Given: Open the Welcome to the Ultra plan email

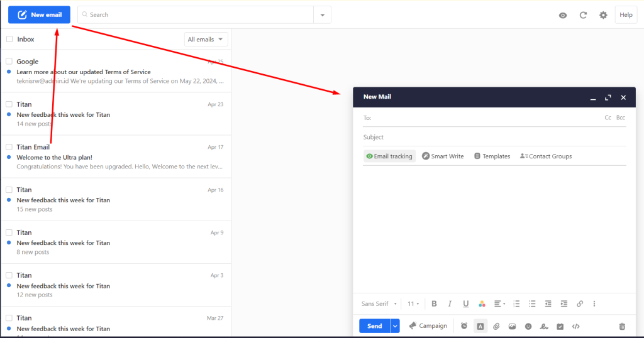Looking at the screenshot, I should click(116, 157).
